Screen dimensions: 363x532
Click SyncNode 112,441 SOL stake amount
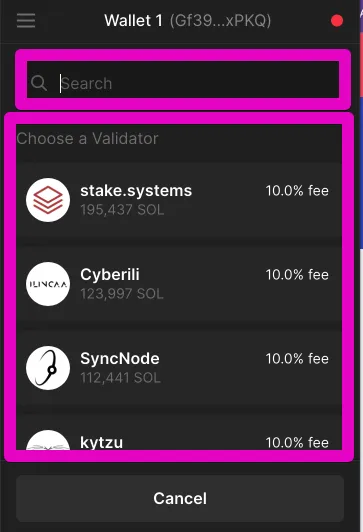click(120, 378)
